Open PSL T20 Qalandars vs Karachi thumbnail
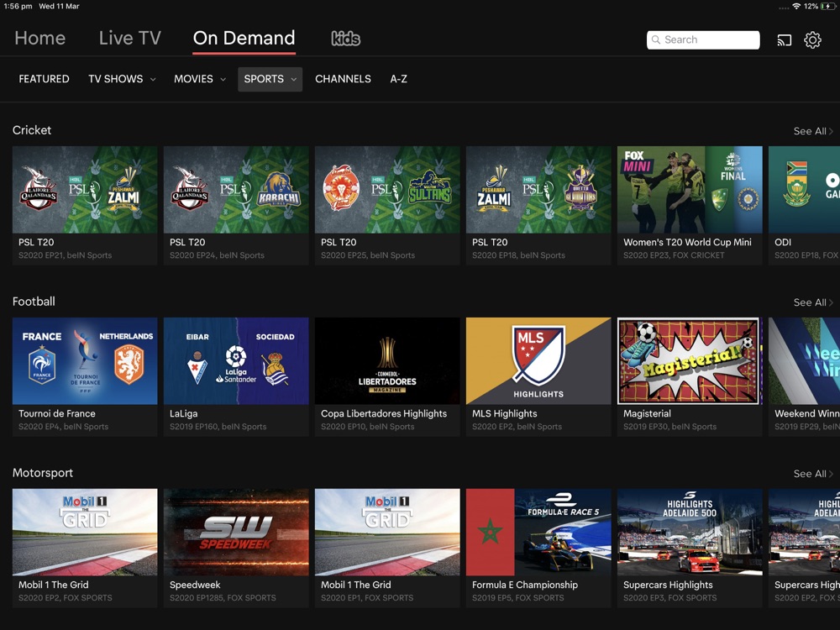This screenshot has height=630, width=840. coord(236,190)
